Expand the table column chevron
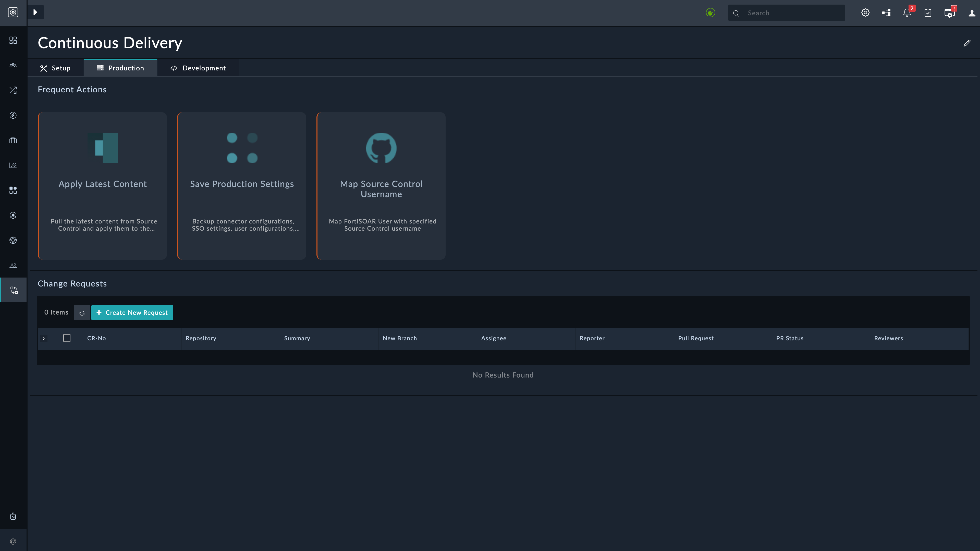The height and width of the screenshot is (551, 980). 44,339
